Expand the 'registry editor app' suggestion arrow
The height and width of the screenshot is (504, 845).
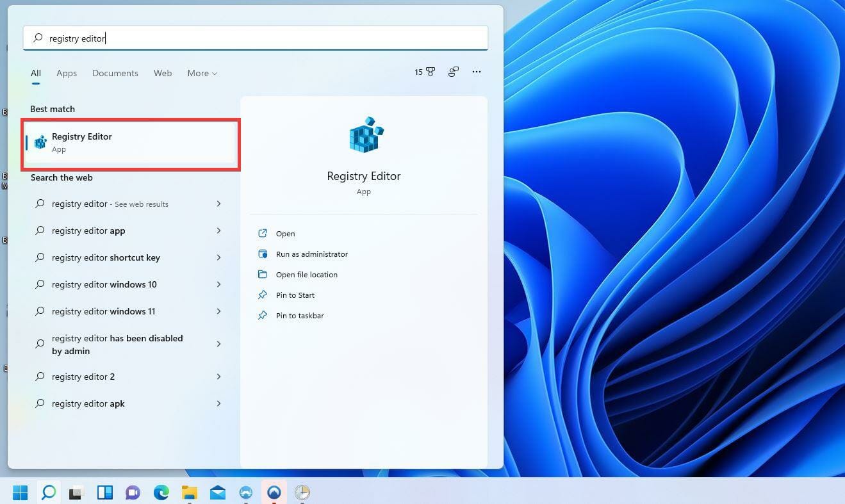[x=218, y=231]
